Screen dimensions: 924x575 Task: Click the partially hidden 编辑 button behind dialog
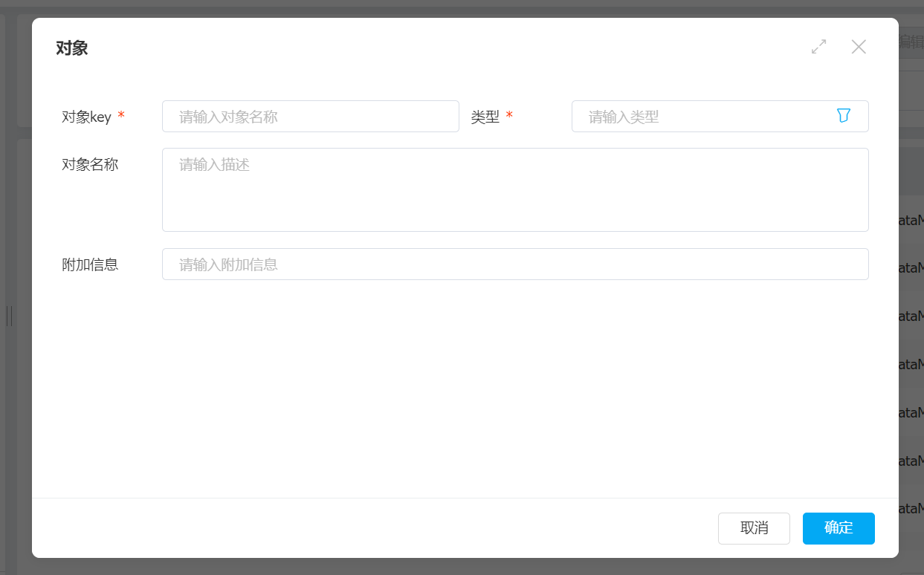[x=911, y=42]
